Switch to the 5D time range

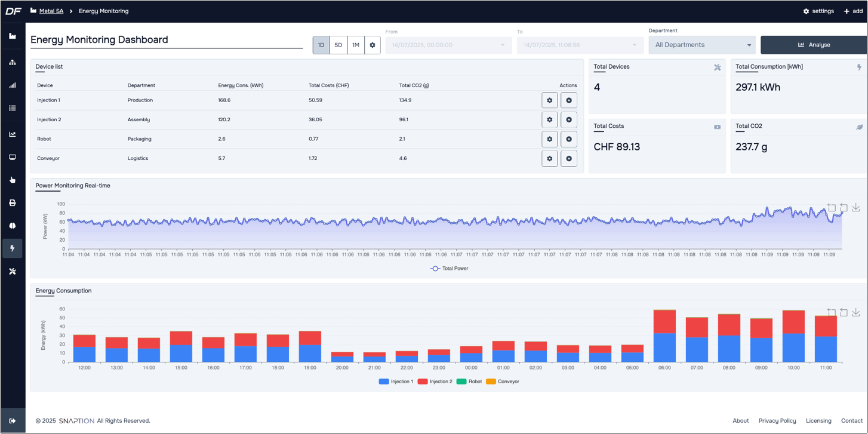(338, 45)
